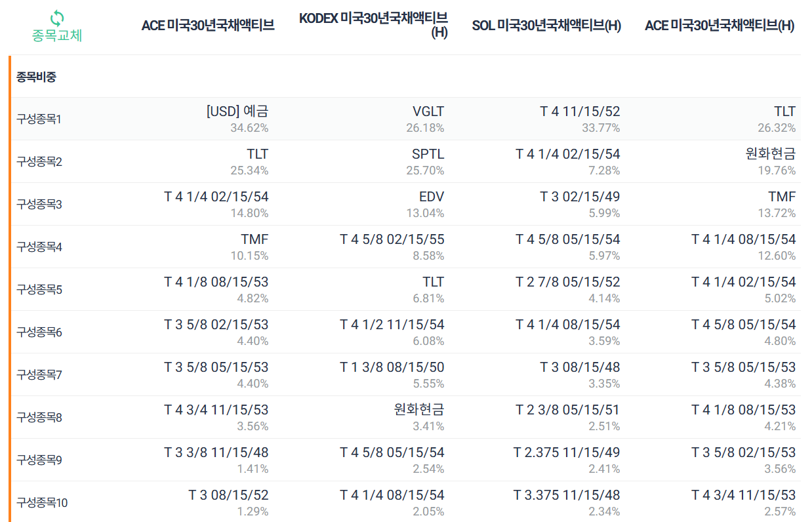Select the 구성종목8 row label
Viewport: 812px width, 522px height.
tap(39, 418)
